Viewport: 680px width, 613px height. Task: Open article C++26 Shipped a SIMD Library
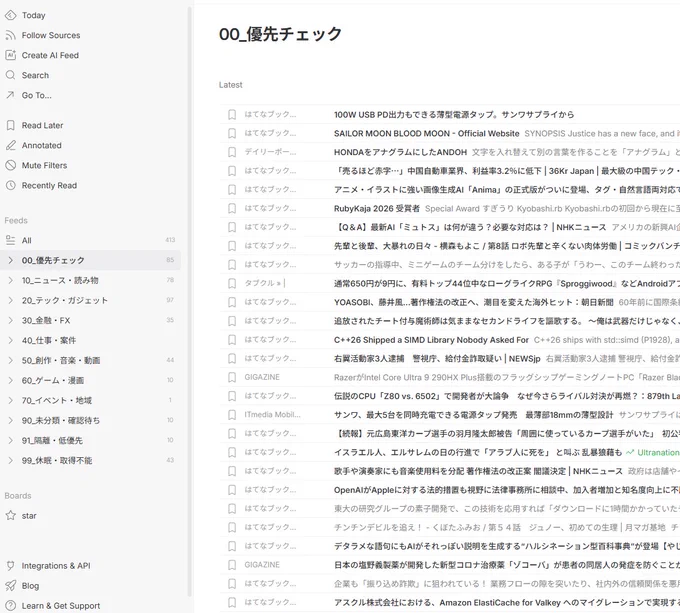click(431, 340)
